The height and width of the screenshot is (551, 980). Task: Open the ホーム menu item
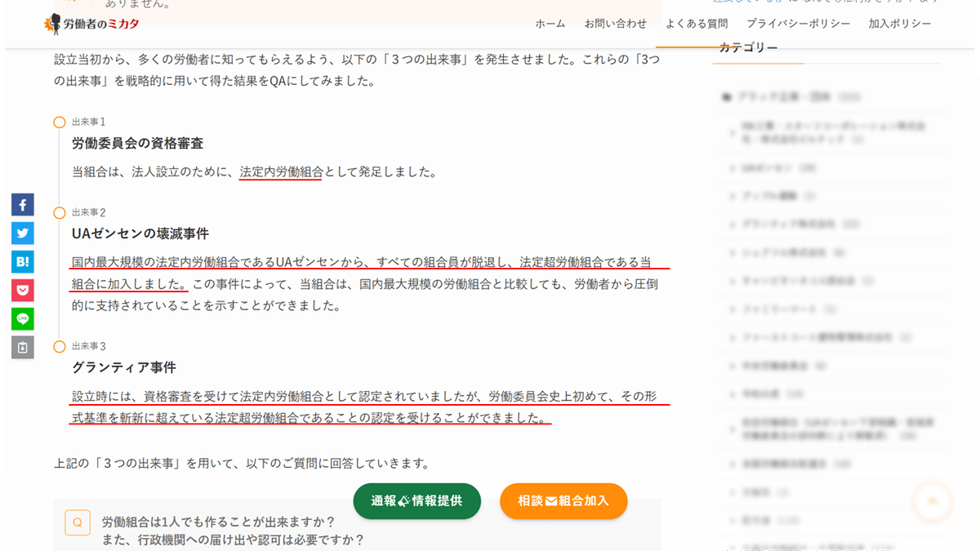click(550, 24)
